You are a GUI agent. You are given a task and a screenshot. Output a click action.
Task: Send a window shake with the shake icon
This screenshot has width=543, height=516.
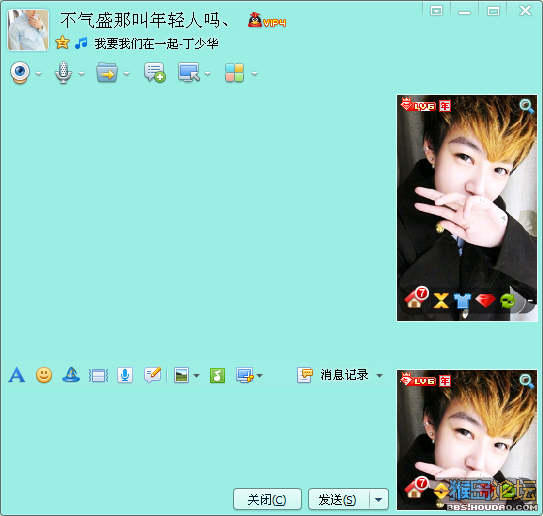click(x=98, y=376)
